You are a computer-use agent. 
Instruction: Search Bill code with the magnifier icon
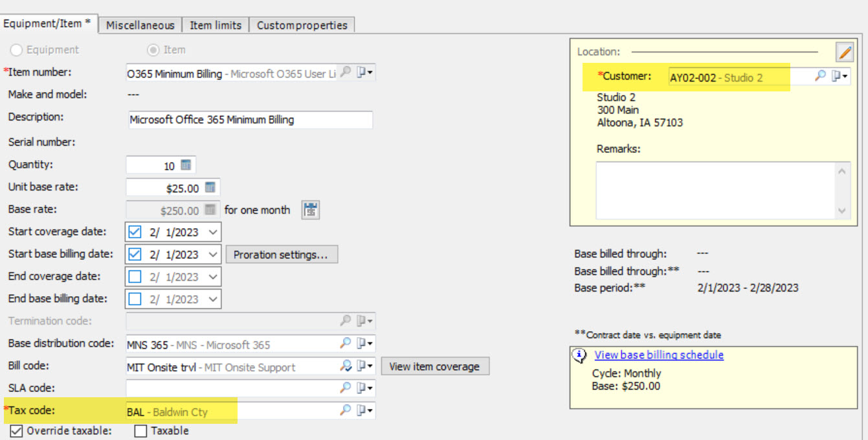[346, 365]
